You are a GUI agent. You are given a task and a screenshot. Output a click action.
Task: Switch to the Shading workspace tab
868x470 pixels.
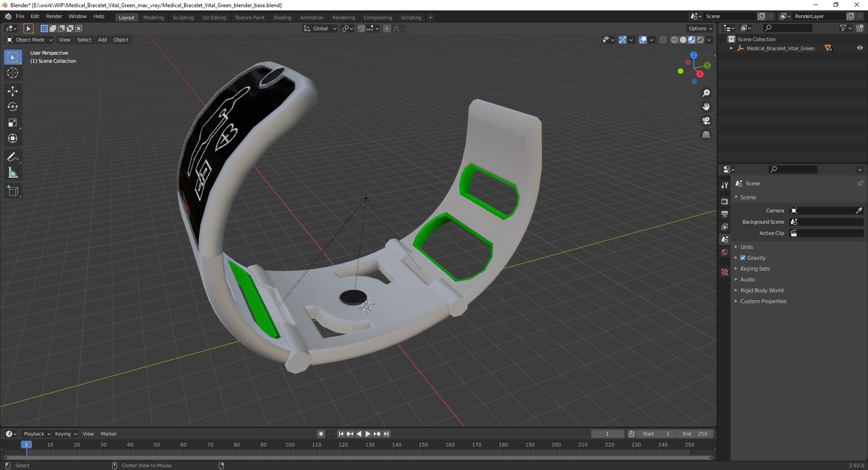click(282, 18)
